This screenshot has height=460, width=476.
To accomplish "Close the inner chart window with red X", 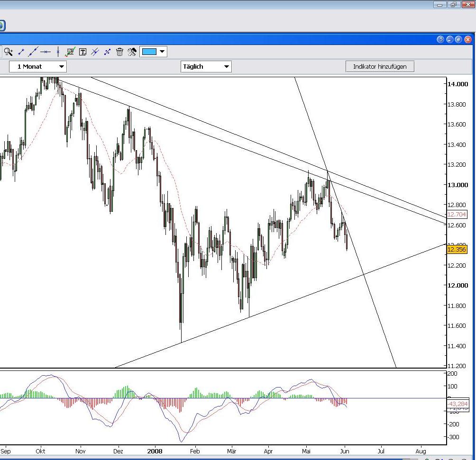I will click(x=468, y=39).
